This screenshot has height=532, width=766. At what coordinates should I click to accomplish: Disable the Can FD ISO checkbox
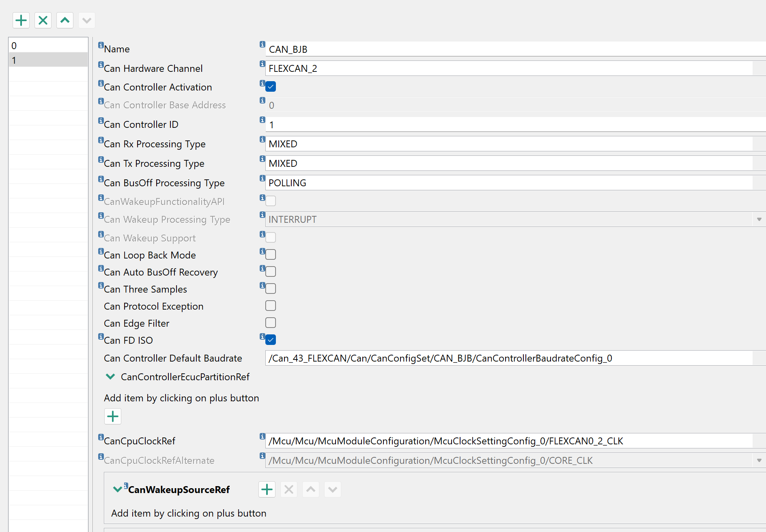pos(270,339)
